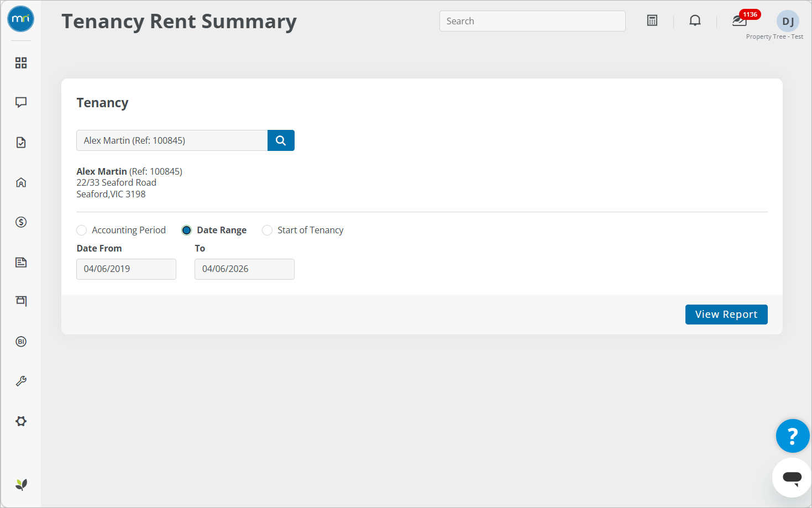Click the blue tenancy search magnifier button
Screen dimensions: 812x508
[281, 140]
